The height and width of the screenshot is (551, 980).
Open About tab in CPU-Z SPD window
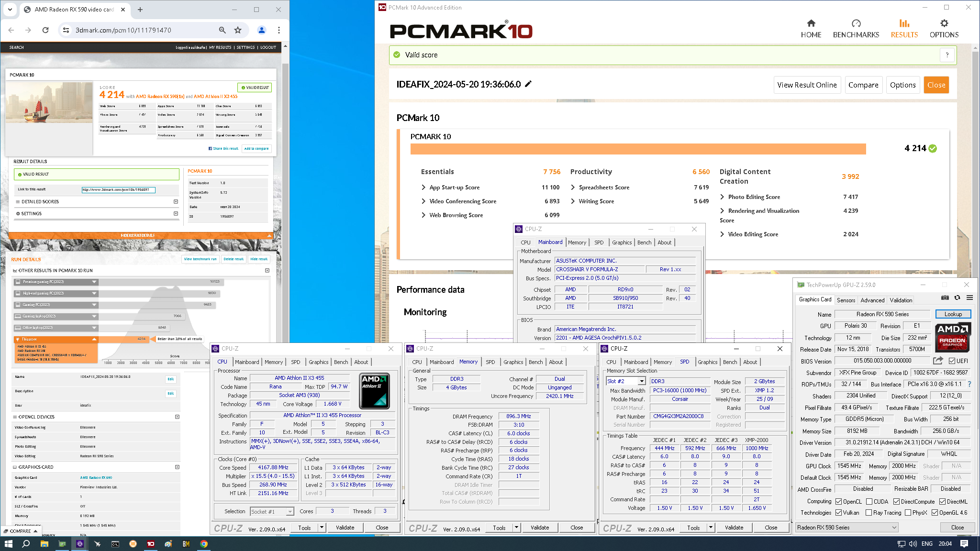point(750,362)
